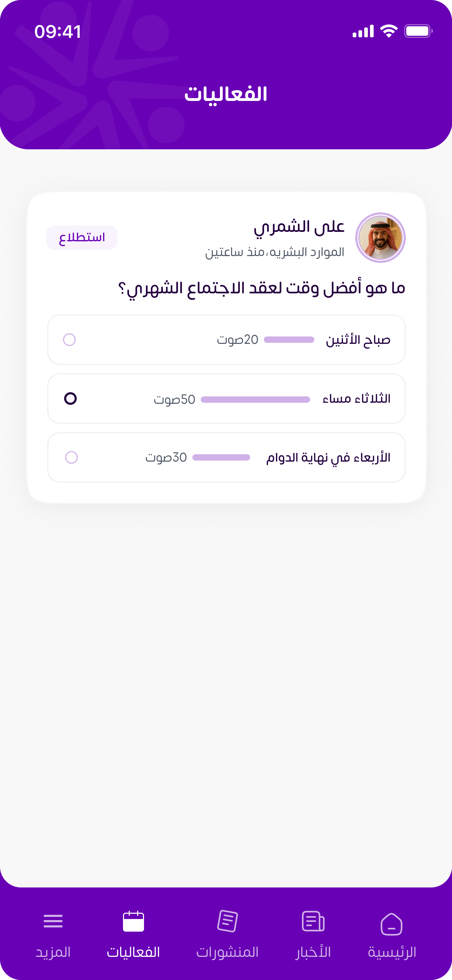Switch to the الرئيسية tab label
The width and height of the screenshot is (452, 980).
(x=392, y=952)
